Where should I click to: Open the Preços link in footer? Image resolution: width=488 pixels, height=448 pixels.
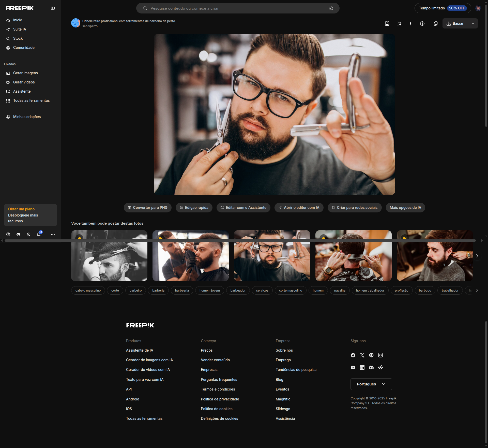click(206, 350)
